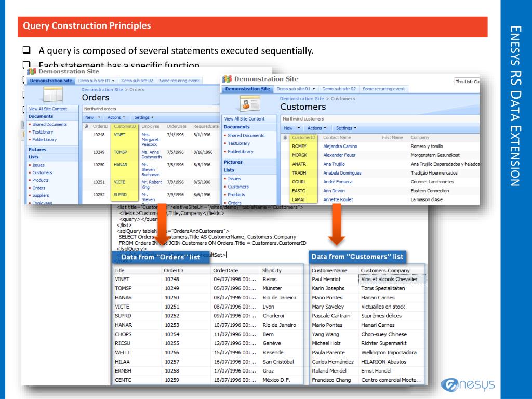Open the Settings menu in Orders toolbar
The height and width of the screenshot is (399, 532).
(x=144, y=117)
